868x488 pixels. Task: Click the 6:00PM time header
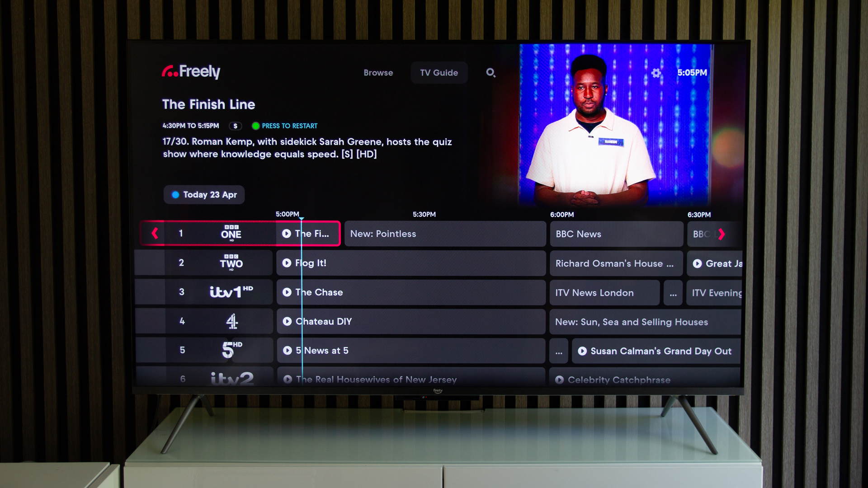[x=562, y=215]
